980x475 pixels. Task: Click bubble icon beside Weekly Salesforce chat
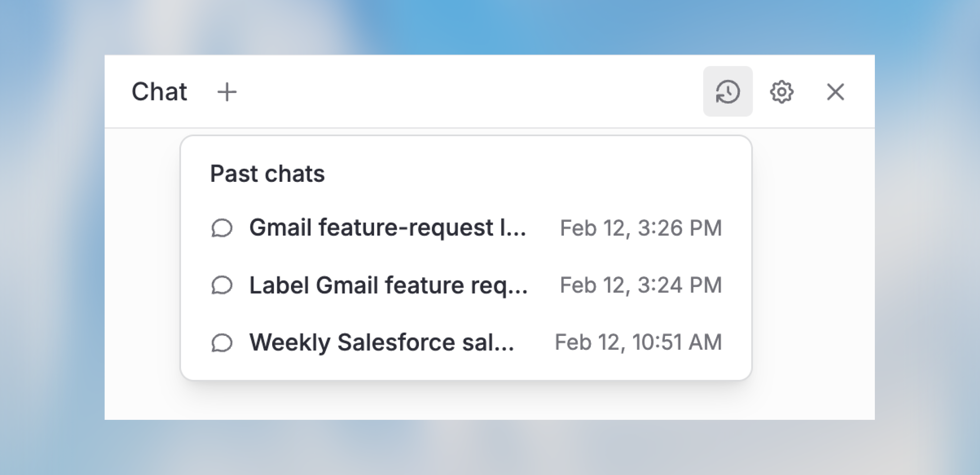tap(222, 343)
